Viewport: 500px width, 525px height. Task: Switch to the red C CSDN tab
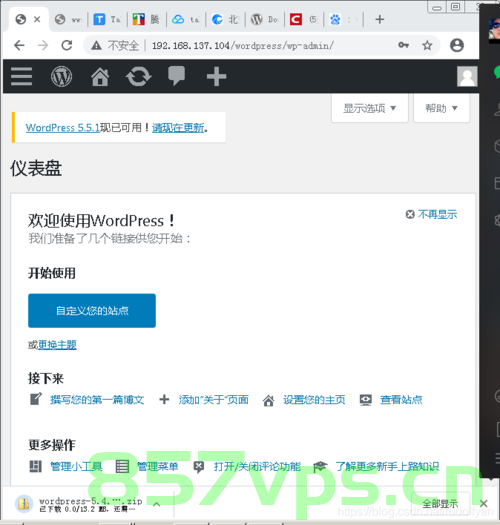296,19
